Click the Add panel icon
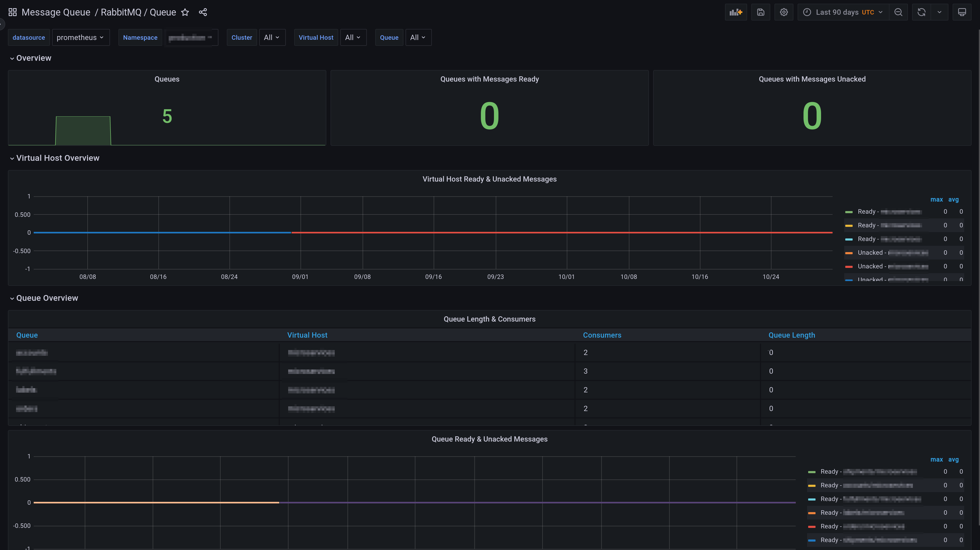This screenshot has height=550, width=980. click(x=736, y=12)
